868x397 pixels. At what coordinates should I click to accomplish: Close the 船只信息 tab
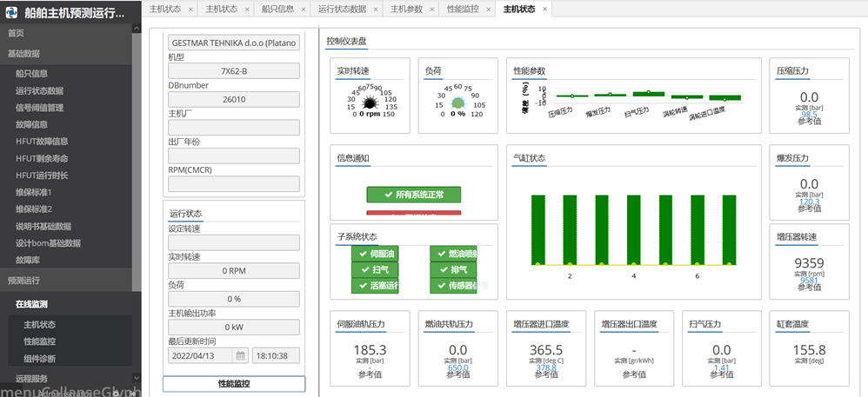(x=301, y=9)
